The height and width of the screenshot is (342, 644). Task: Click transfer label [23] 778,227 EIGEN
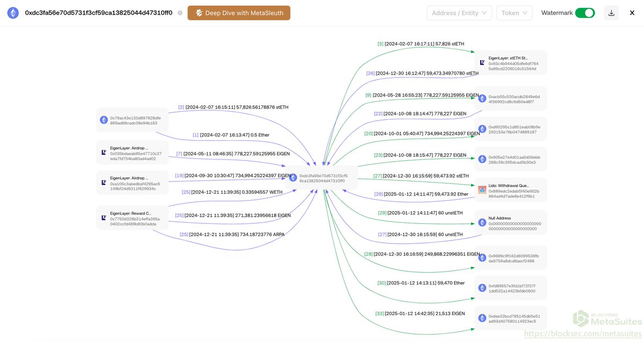click(x=420, y=155)
